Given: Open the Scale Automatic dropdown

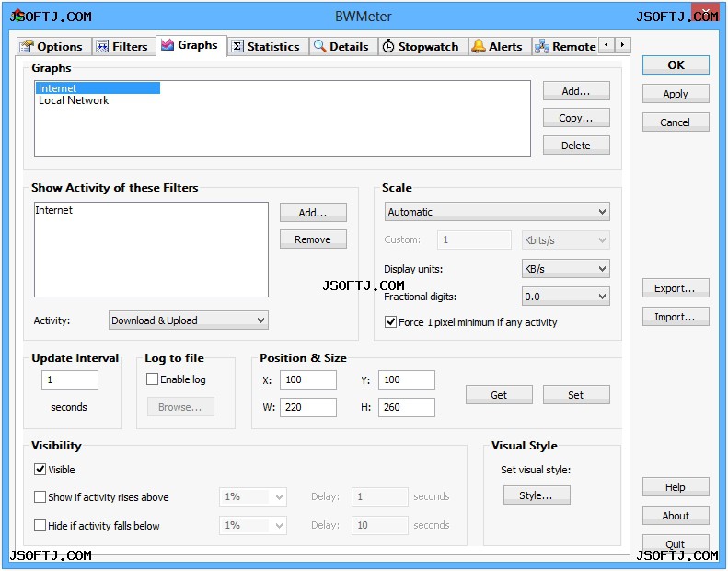Looking at the screenshot, I should (497, 212).
